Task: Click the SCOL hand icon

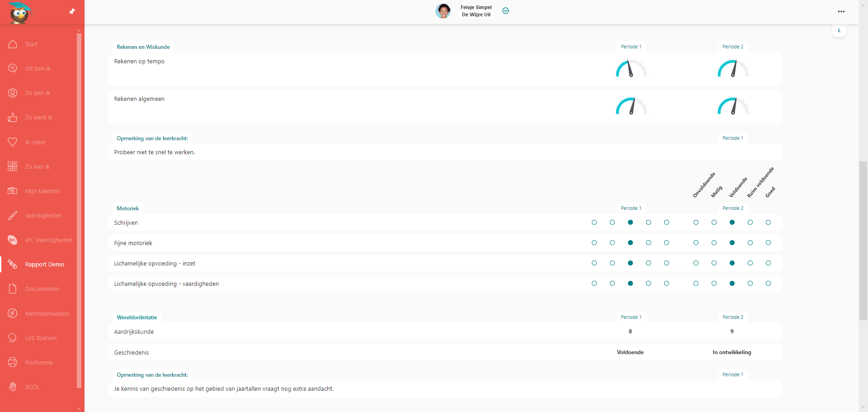Action: [13, 387]
